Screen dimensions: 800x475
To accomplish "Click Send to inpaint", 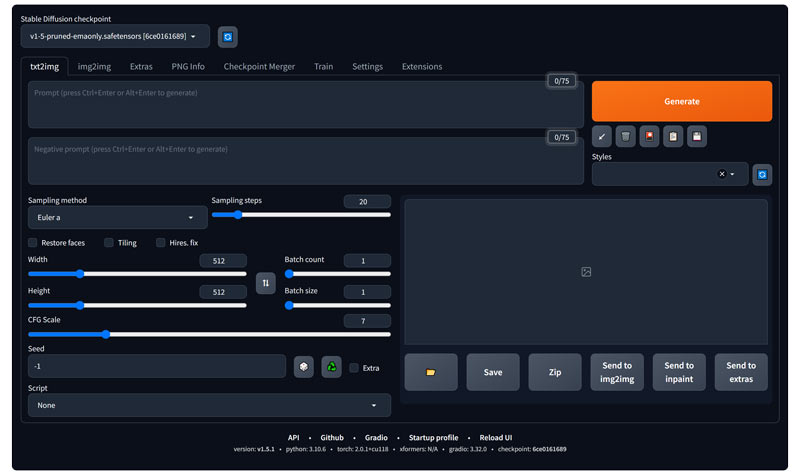I will click(679, 372).
